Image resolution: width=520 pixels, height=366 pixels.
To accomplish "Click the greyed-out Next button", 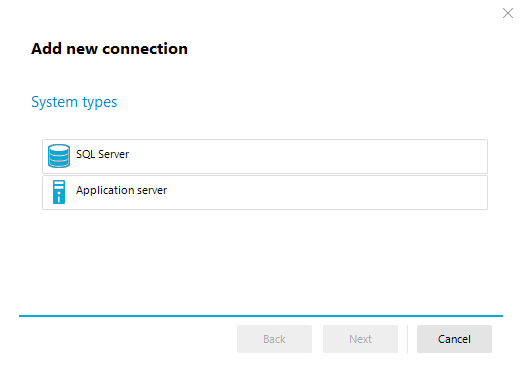I will (x=360, y=339).
